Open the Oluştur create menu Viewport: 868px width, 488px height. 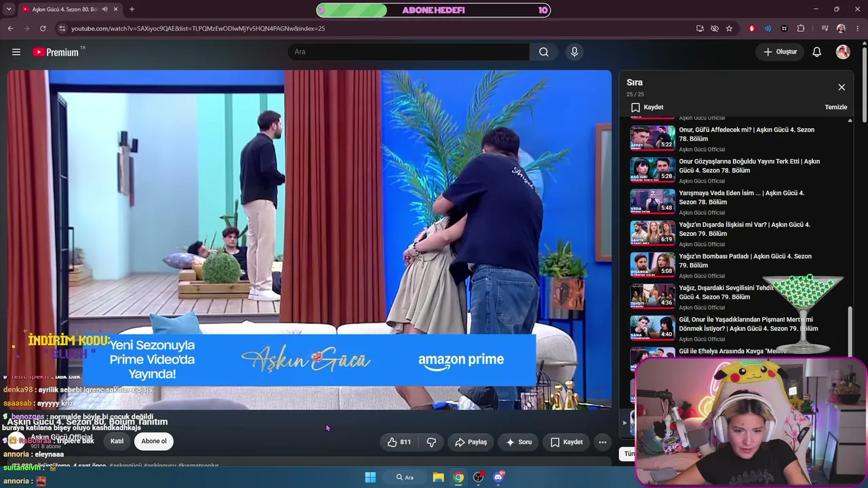click(781, 52)
